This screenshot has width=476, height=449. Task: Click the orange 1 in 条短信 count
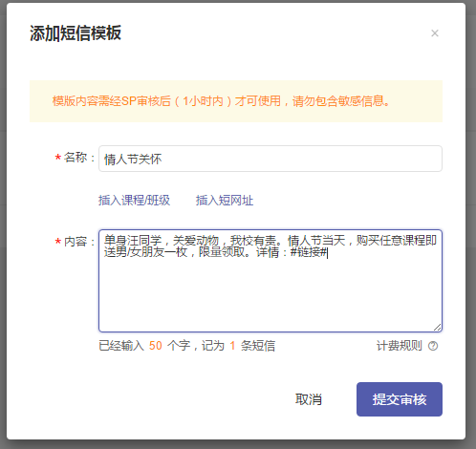pyautogui.click(x=232, y=346)
